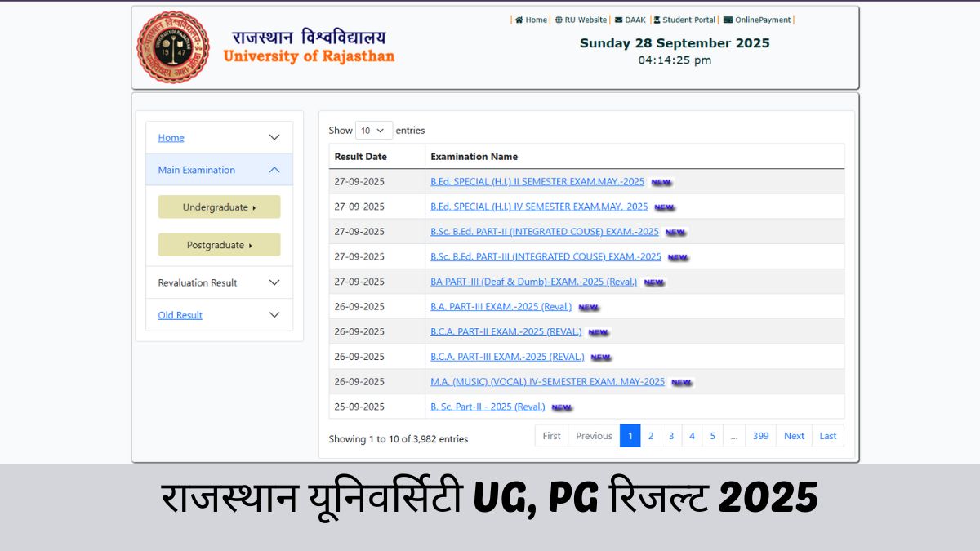The width and height of the screenshot is (980, 551).
Task: Open the Home sidebar menu item
Action: pyautogui.click(x=171, y=137)
